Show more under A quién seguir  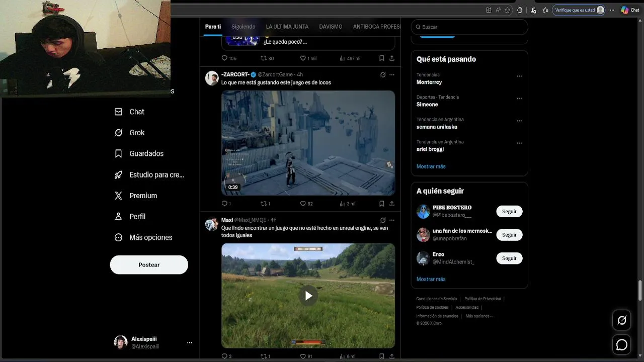(431, 279)
